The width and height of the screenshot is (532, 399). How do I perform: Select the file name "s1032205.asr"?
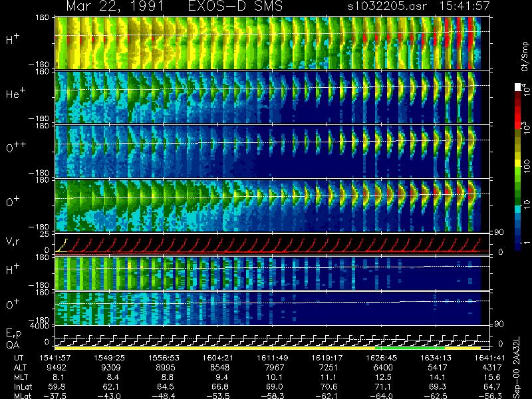[x=387, y=6]
